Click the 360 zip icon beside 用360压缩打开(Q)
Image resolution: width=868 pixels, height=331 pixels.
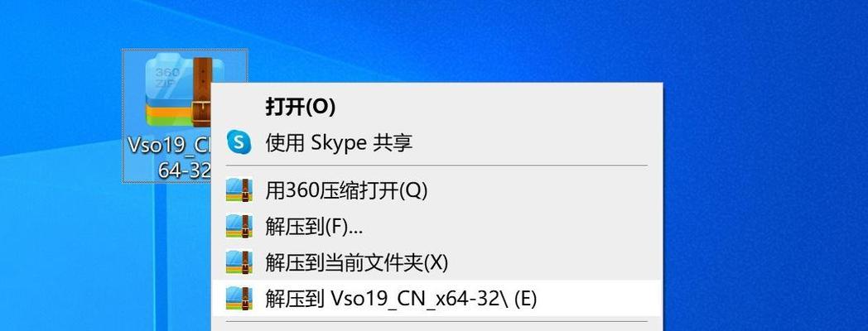(x=239, y=190)
